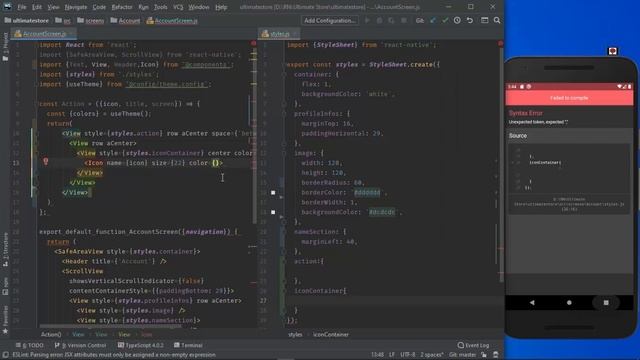This screenshot has height=360, width=640.
Task: Click Show History clock icon
Action: [x=457, y=20]
